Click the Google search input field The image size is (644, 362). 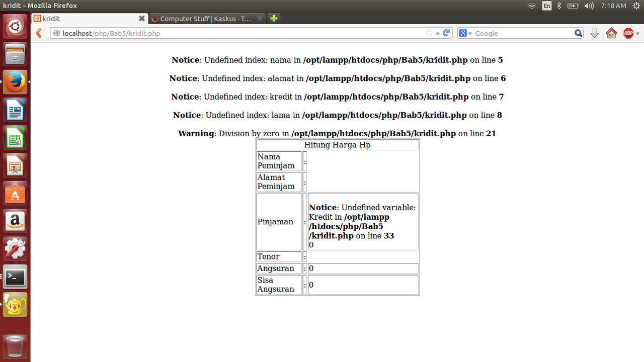pos(523,33)
